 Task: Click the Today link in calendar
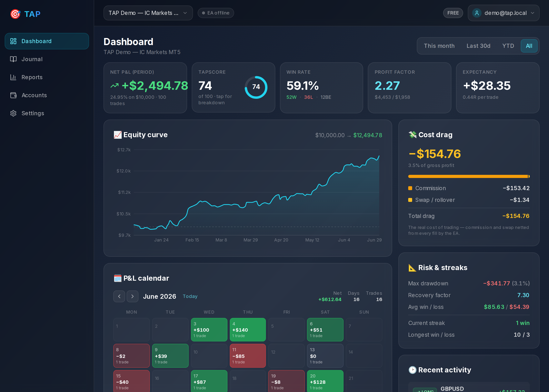(190, 296)
